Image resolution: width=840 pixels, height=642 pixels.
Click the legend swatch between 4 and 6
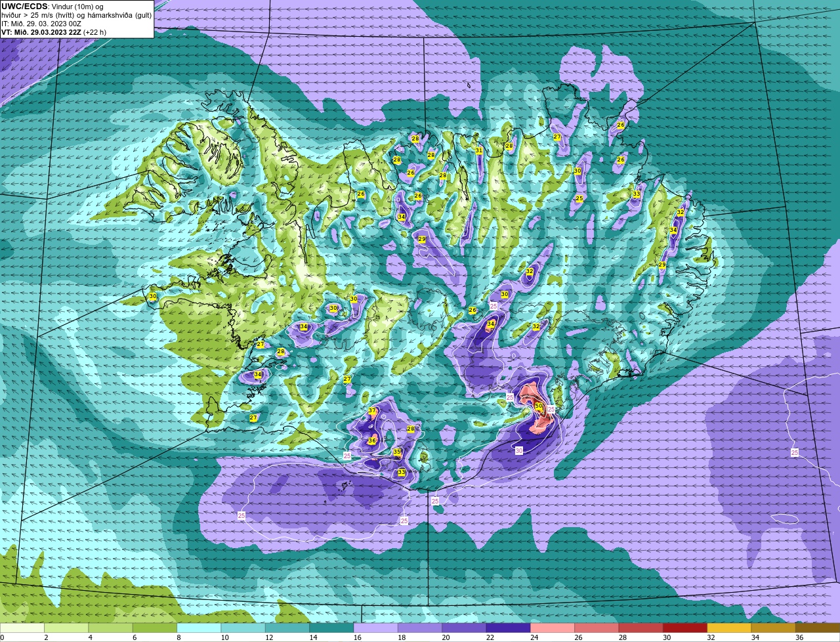[110, 628]
